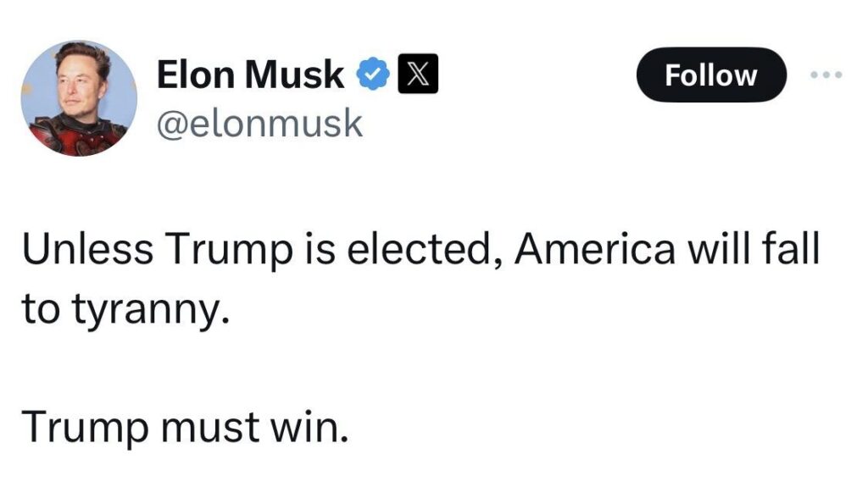Click the Elon Musk display name
Image resolution: width=868 pixels, height=498 pixels.
pos(250,75)
